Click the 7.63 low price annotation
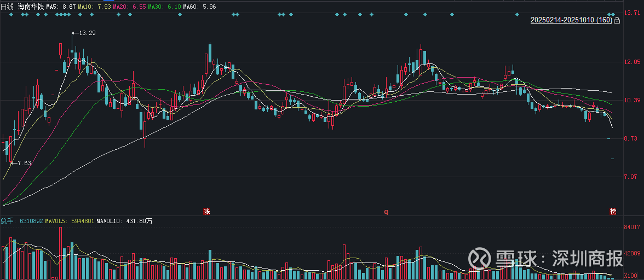Viewport: 644px width, 280px height. (x=24, y=163)
